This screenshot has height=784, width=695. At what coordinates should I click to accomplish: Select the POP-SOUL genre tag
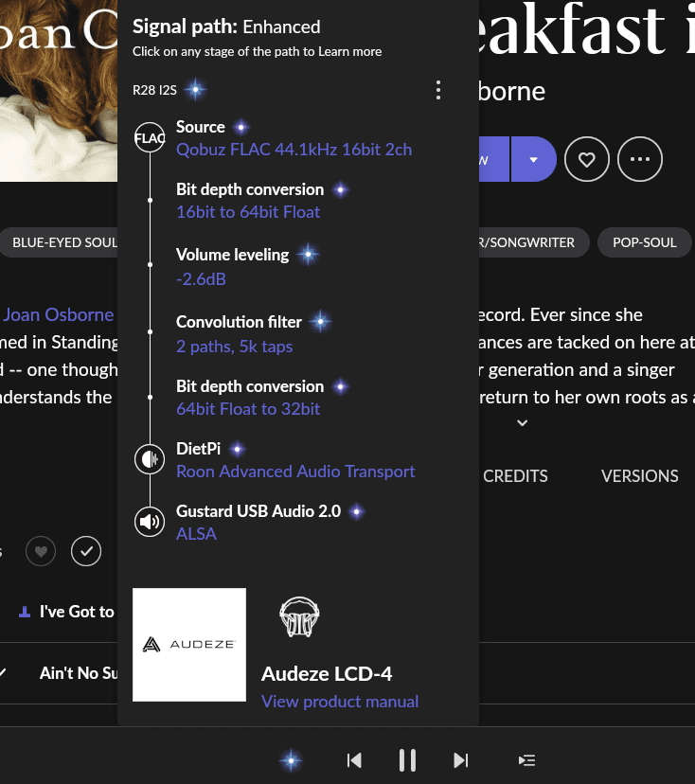click(x=645, y=242)
